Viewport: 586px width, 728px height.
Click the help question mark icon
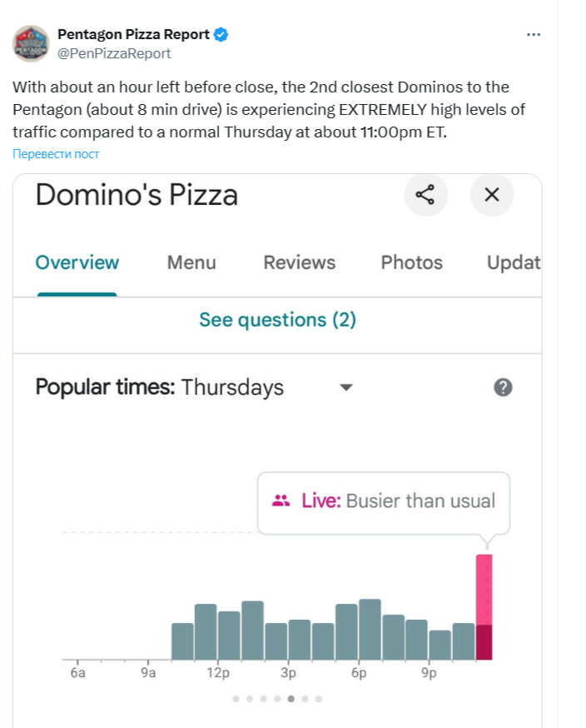503,387
